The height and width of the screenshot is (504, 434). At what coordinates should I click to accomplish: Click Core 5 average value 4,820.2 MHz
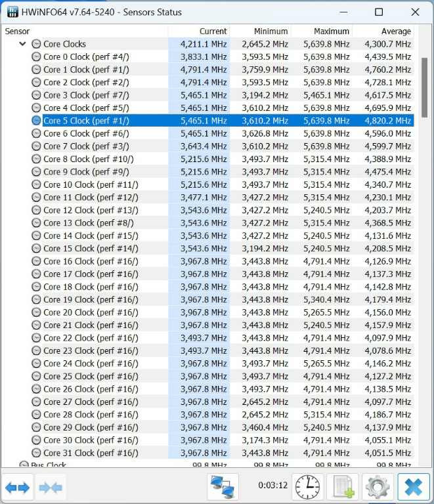pyautogui.click(x=387, y=121)
